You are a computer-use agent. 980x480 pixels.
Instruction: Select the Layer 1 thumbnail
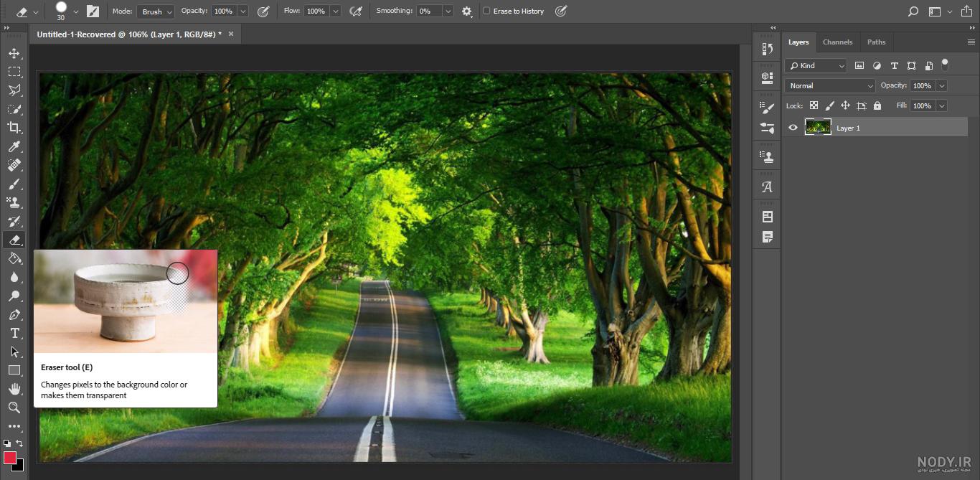coord(818,128)
